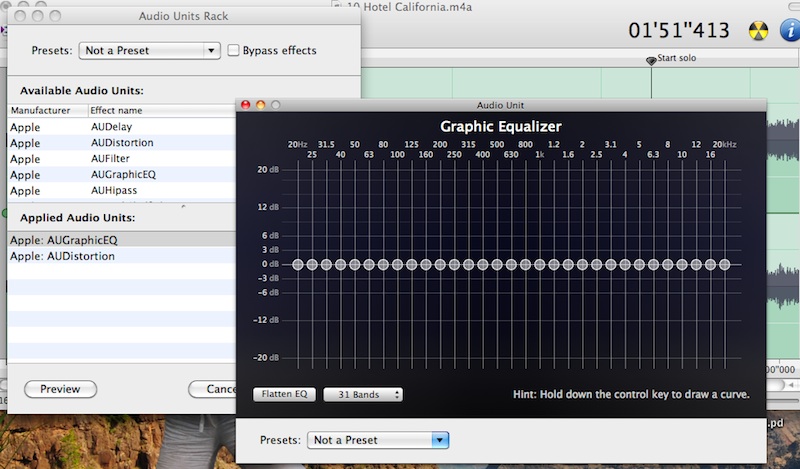Image resolution: width=800 pixels, height=469 pixels.
Task: Select AUHipass in the available units list
Action: [x=114, y=190]
